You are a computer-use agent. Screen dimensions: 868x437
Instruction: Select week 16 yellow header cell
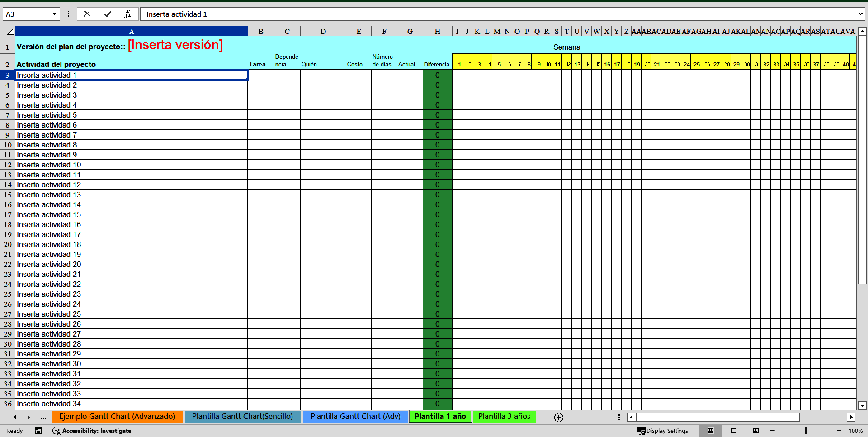click(607, 62)
